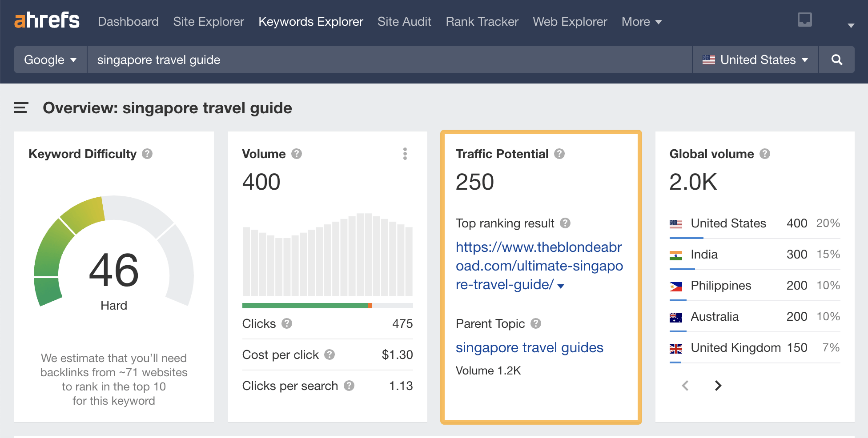Open the Google search engine dropdown

(49, 60)
